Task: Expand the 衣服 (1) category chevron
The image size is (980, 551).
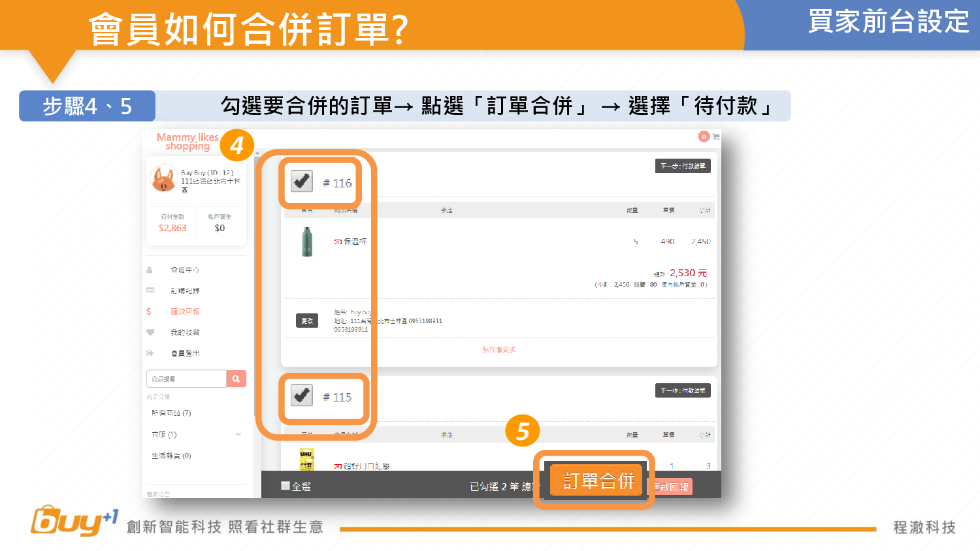Action: 238,434
